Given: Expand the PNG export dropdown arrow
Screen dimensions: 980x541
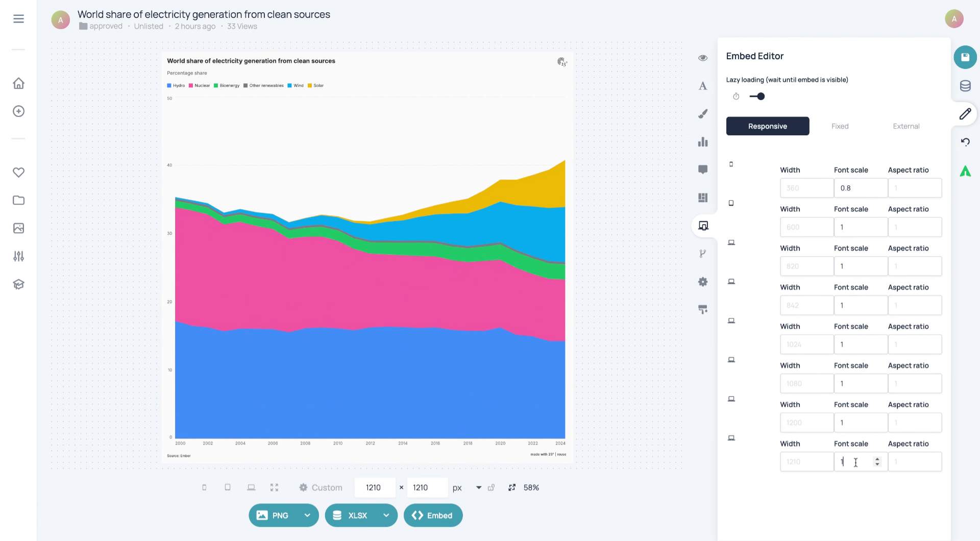Looking at the screenshot, I should [307, 515].
